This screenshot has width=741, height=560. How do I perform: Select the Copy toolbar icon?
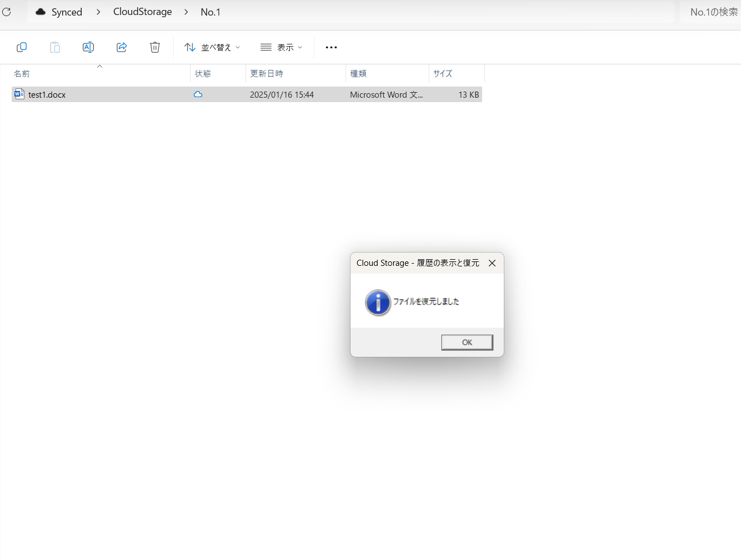click(22, 47)
